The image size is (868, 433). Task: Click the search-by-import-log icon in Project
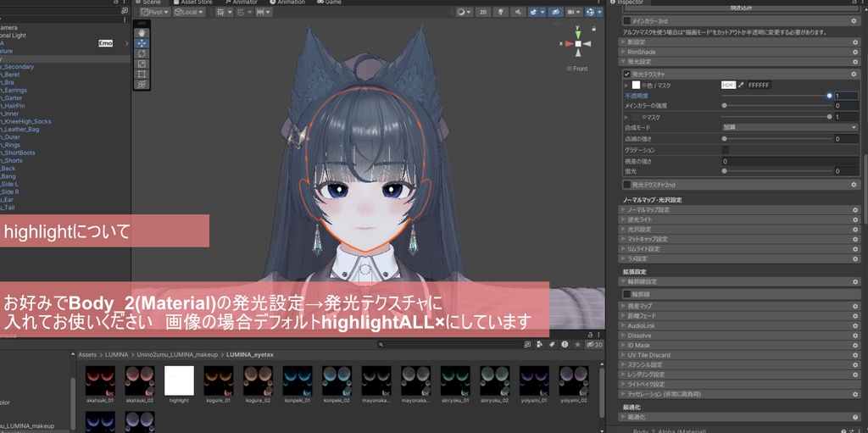[x=565, y=344]
